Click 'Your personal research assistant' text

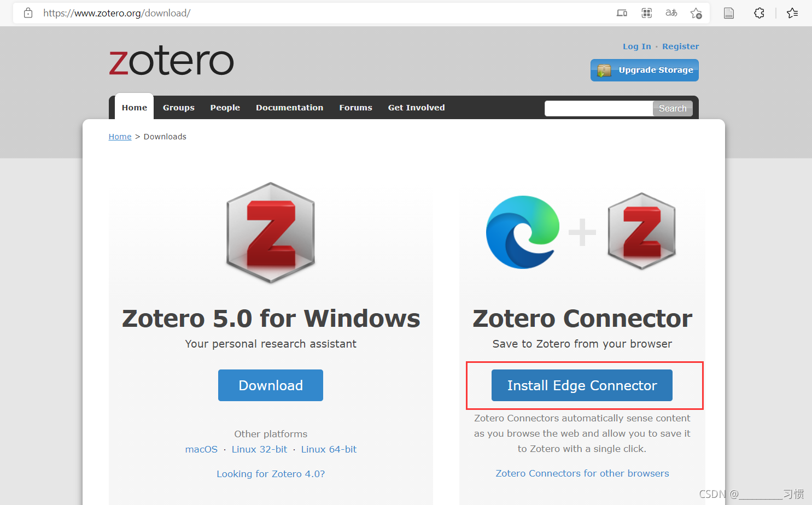[271, 344]
